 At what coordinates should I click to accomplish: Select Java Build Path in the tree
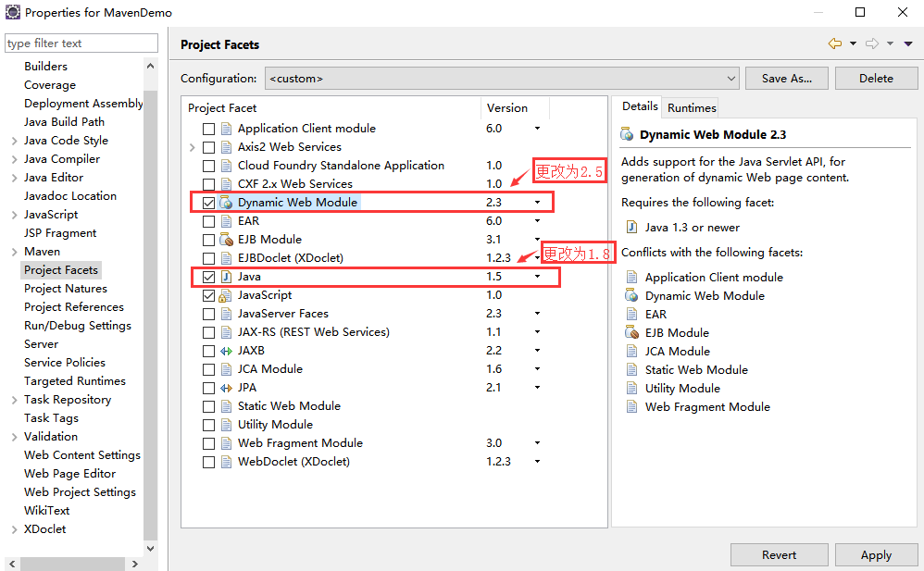(64, 122)
